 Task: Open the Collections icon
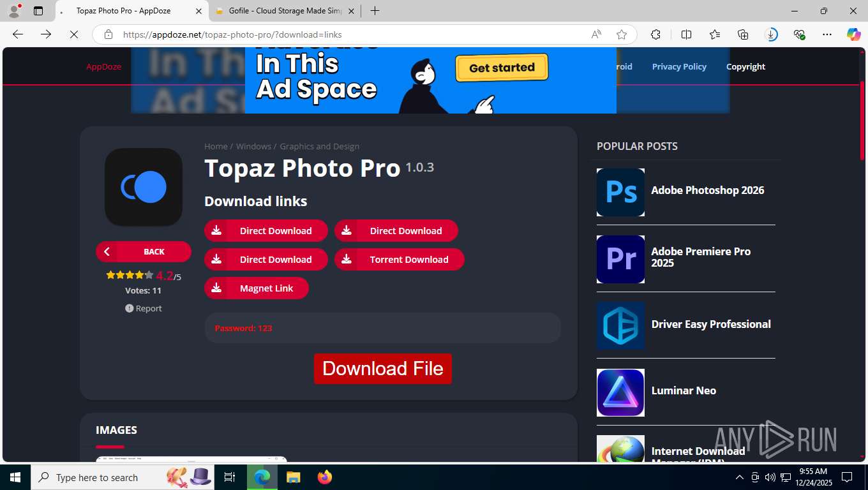click(743, 34)
